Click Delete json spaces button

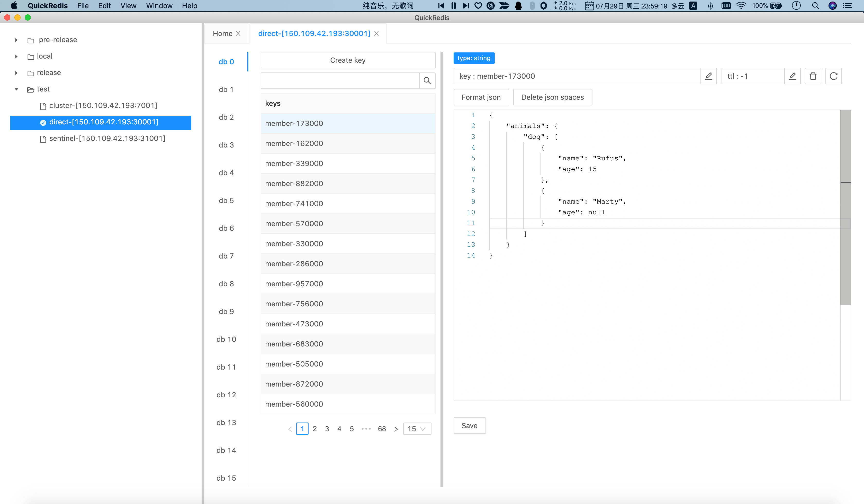(x=553, y=97)
